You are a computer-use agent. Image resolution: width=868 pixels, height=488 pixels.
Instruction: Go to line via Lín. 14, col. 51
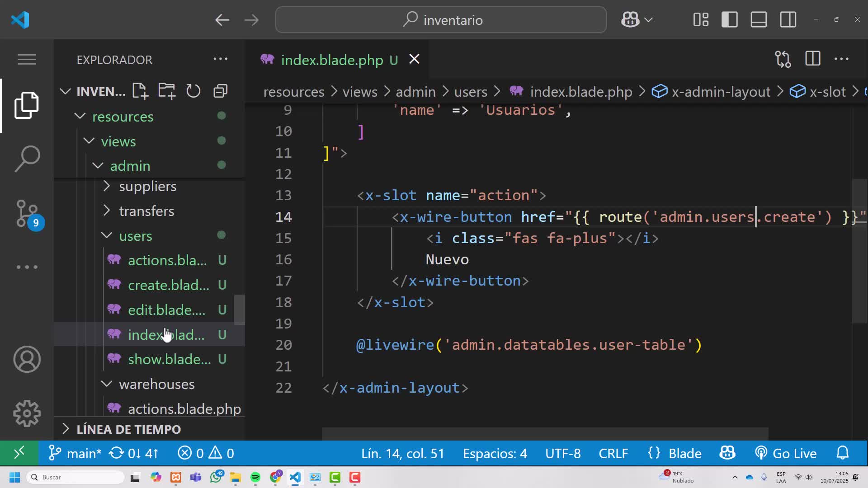402,453
